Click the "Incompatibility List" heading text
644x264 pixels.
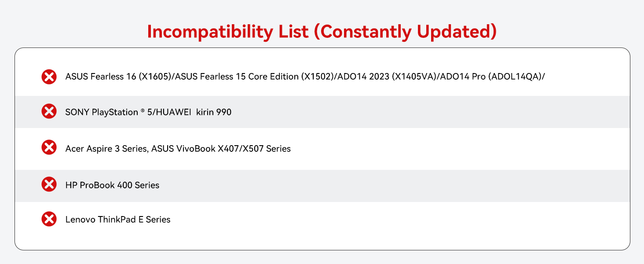point(227,32)
